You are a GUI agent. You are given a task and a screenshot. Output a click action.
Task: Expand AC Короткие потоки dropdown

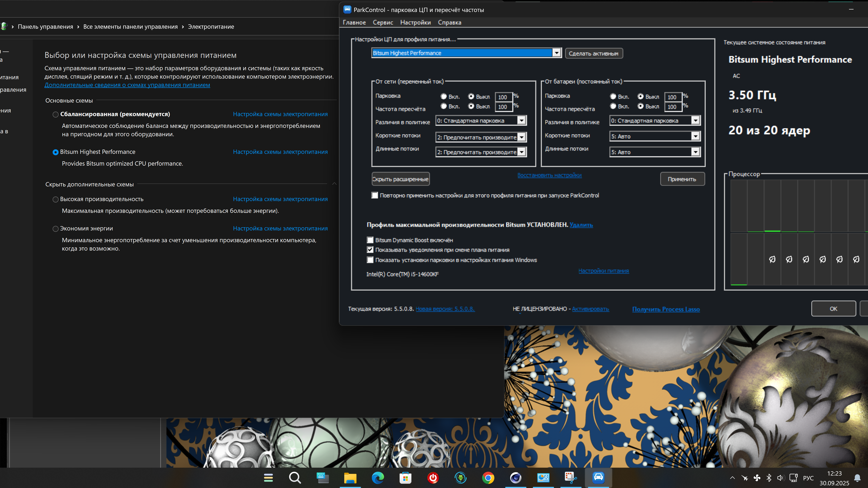(x=521, y=137)
